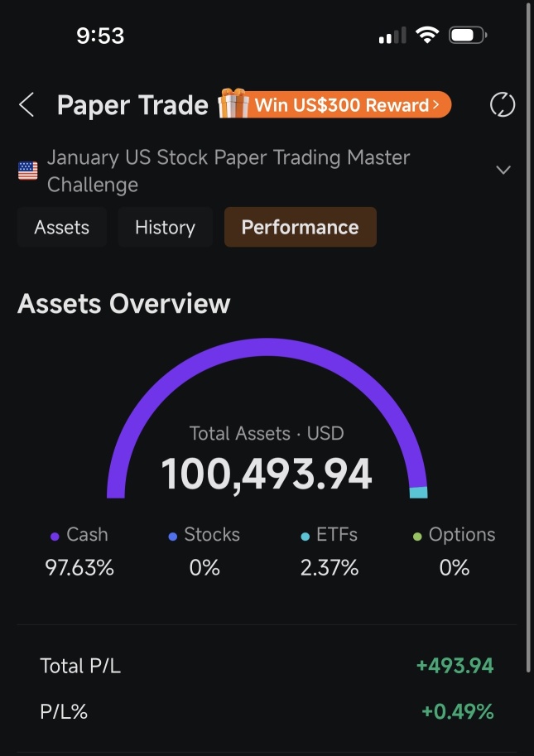Tap the battery status icon
The height and width of the screenshot is (756, 534).
tap(468, 36)
